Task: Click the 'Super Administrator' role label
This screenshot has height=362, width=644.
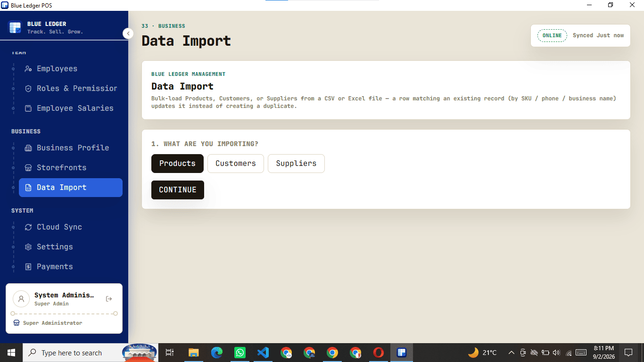Action: pyautogui.click(x=52, y=323)
